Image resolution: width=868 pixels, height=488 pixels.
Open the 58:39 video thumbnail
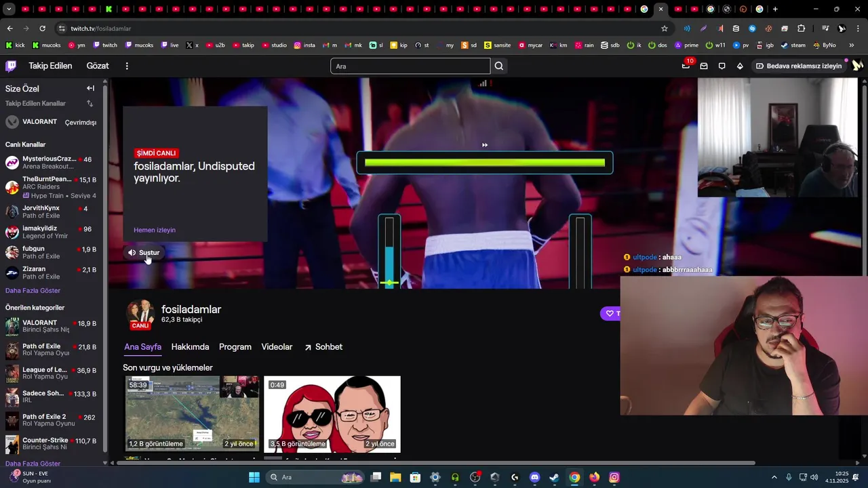(x=192, y=414)
